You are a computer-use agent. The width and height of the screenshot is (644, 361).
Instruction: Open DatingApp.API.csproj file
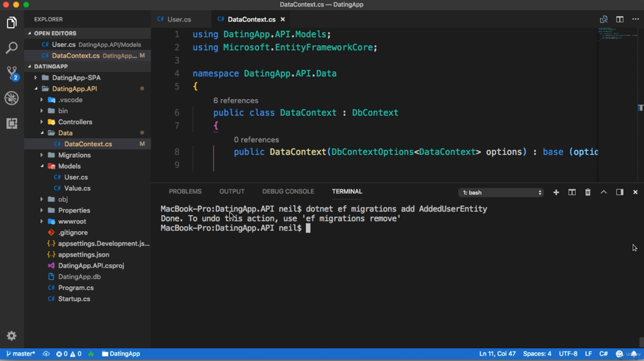pos(88,266)
